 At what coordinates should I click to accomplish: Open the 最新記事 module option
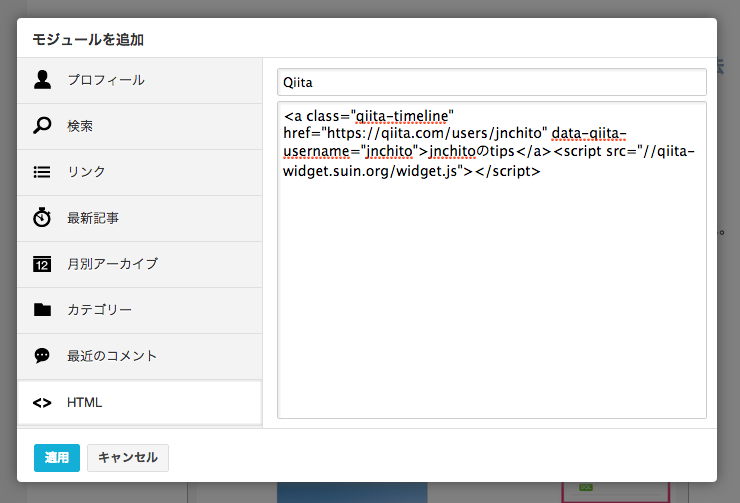140,218
